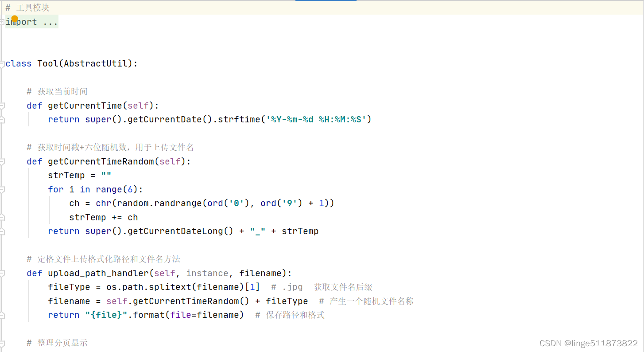Image resolution: width=644 pixels, height=352 pixels.
Task: Click the comment '# 获取时间戳+六位随机数，用于上传文件名'
Action: tap(110, 147)
